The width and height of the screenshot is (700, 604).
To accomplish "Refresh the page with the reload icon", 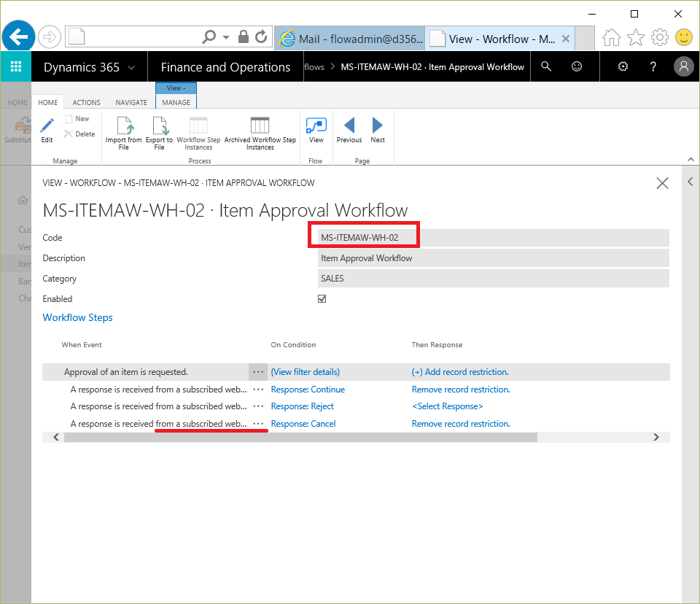I will [x=261, y=36].
